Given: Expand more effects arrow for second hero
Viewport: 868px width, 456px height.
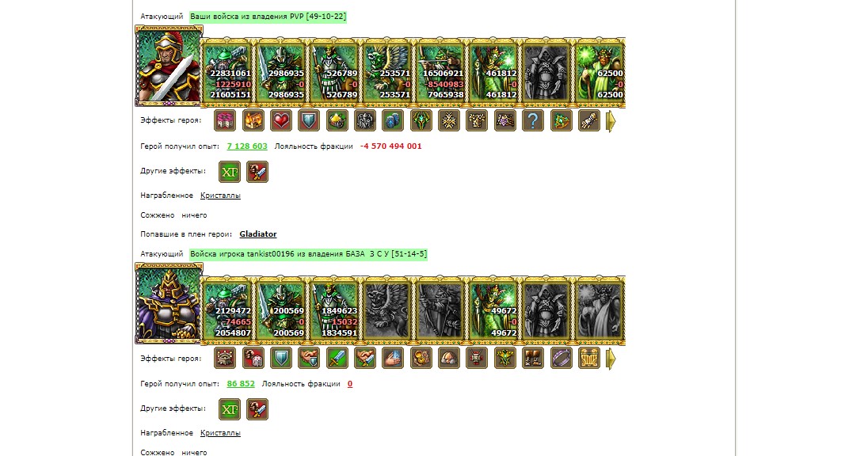Looking at the screenshot, I should coord(611,359).
